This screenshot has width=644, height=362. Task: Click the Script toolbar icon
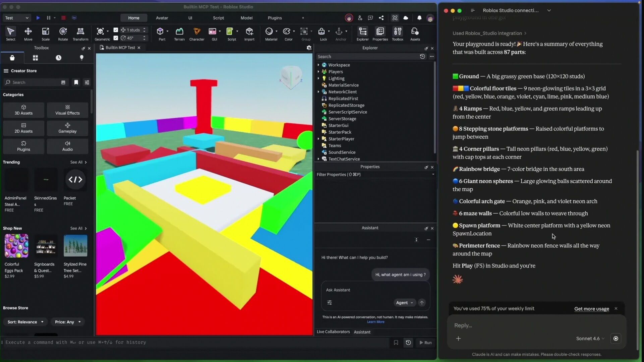[230, 31]
